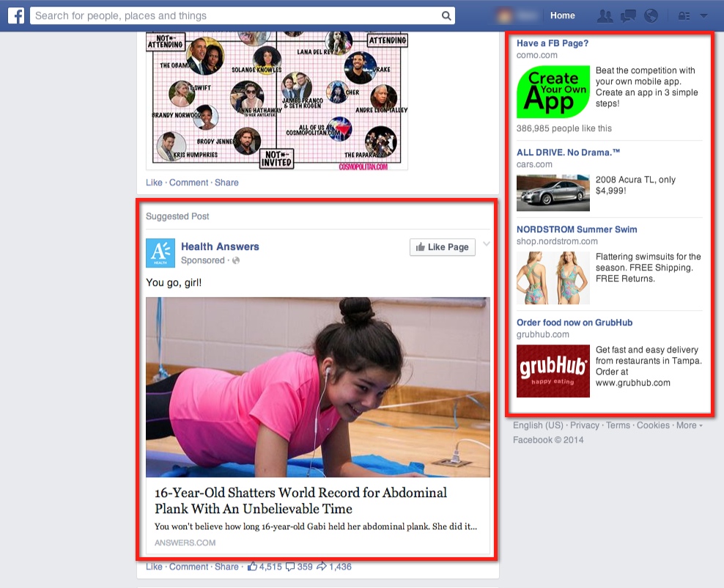Open Order food now on GrubHub title
The height and width of the screenshot is (588, 724).
tap(575, 323)
